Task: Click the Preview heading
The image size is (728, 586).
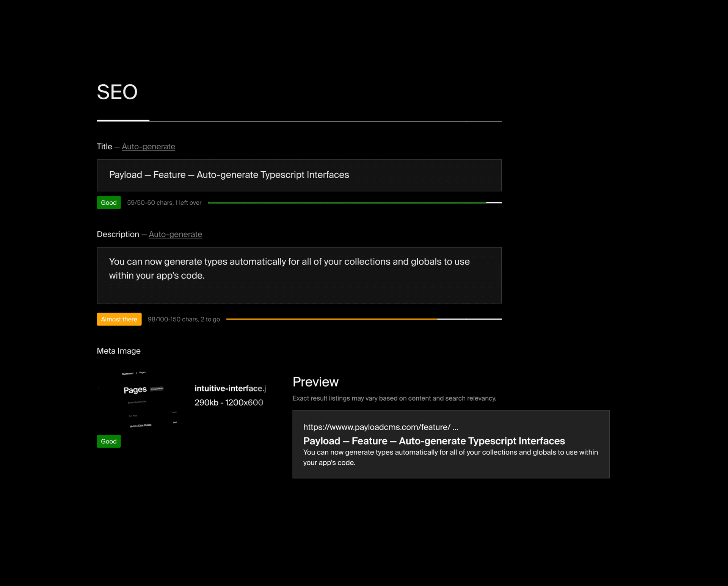Action: 315,382
